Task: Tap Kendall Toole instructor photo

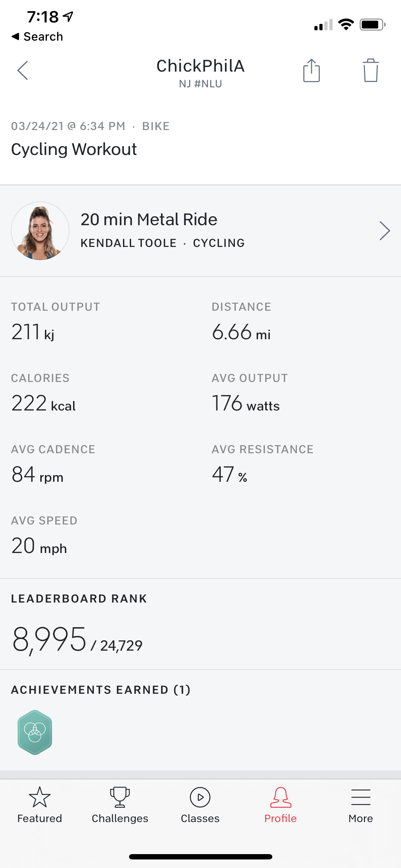Action: pos(40,231)
